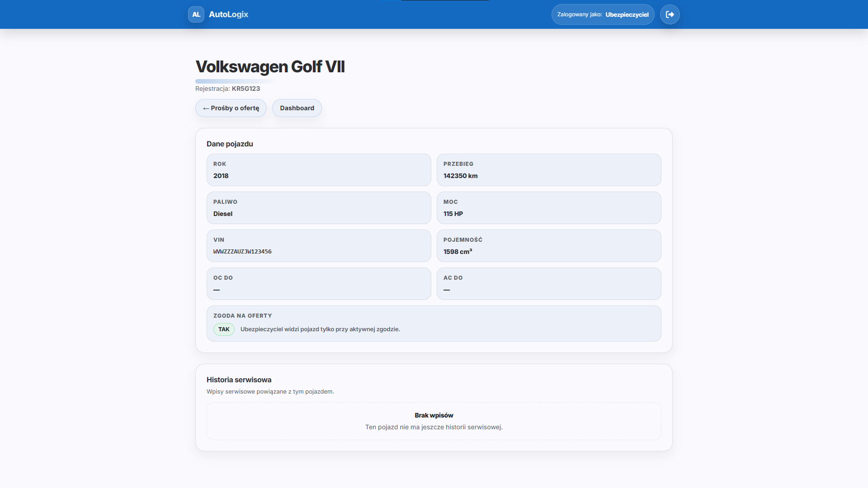The image size is (868, 488).
Task: Click the Brak wpisów message
Action: (434, 415)
